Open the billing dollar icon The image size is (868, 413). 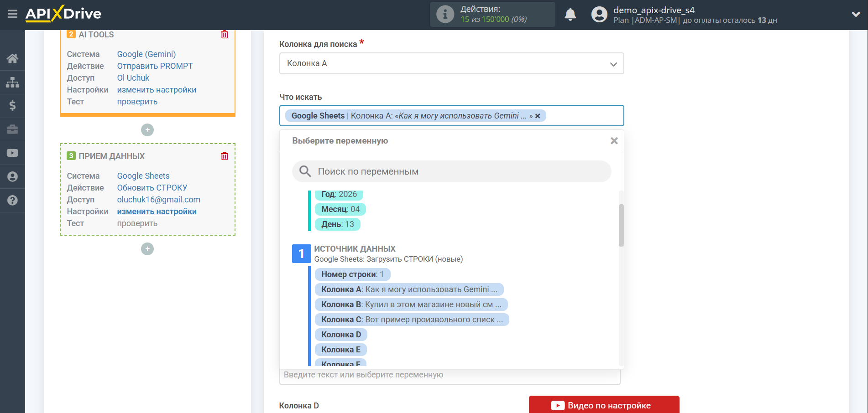coord(12,106)
